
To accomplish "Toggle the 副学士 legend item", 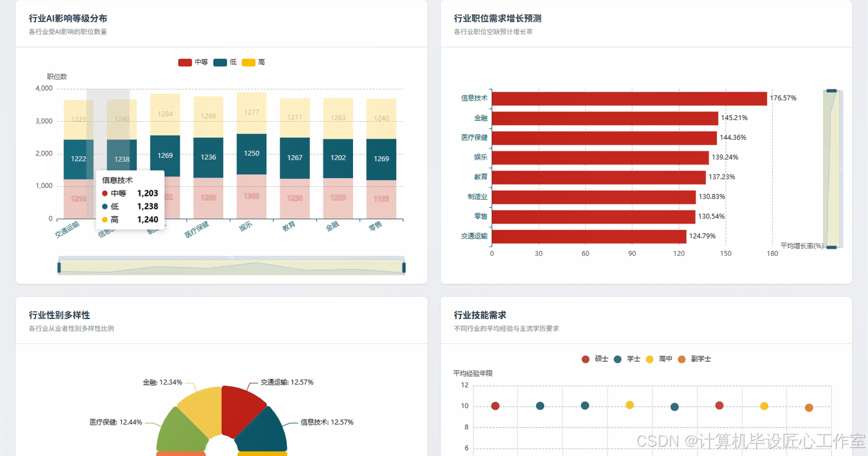I will tap(694, 359).
